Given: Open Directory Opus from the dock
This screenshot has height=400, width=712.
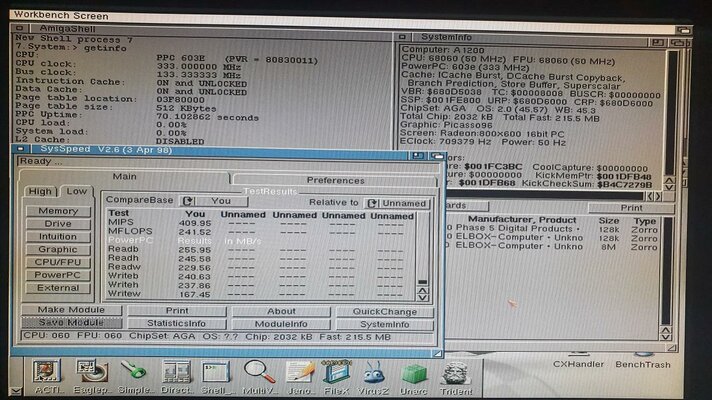Looking at the screenshot, I should (176, 374).
